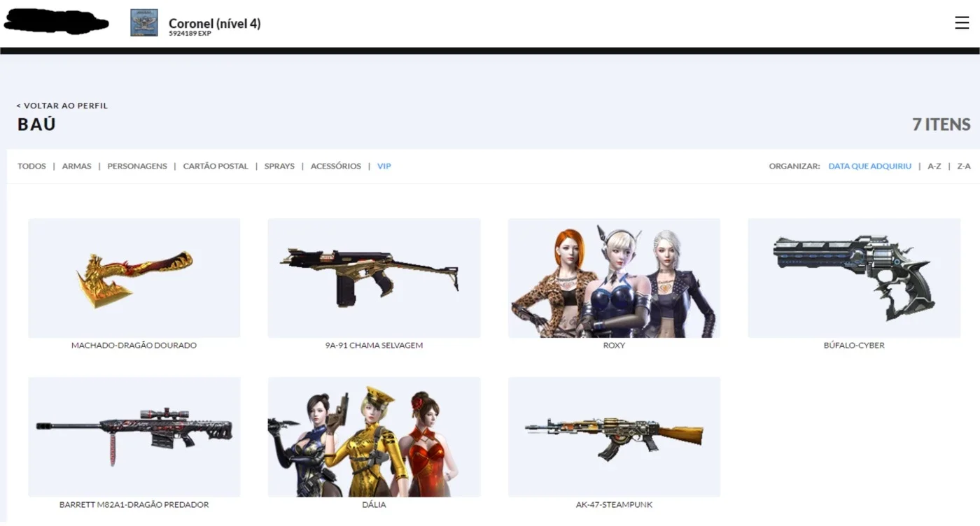Click the Coronel rank badge icon
The image size is (980, 526).
(x=144, y=23)
